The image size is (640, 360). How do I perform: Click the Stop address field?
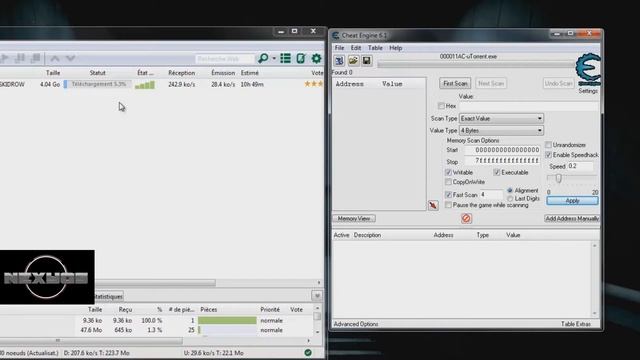coord(502,161)
